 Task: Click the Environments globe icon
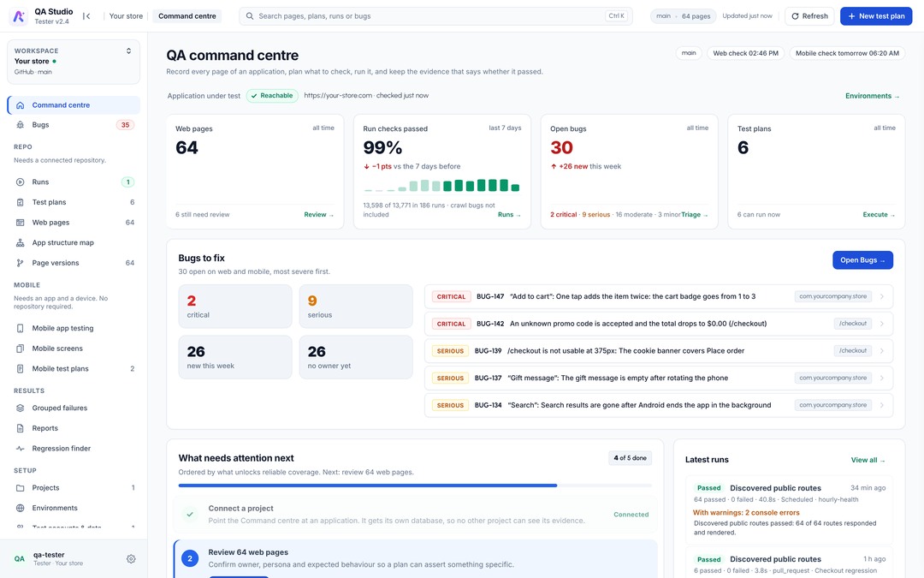20,508
